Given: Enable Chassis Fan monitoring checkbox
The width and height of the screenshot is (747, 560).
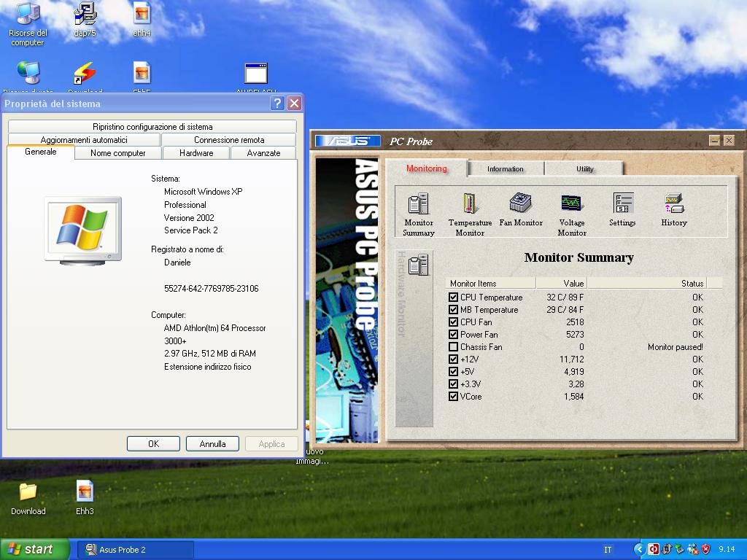Looking at the screenshot, I should pos(453,346).
